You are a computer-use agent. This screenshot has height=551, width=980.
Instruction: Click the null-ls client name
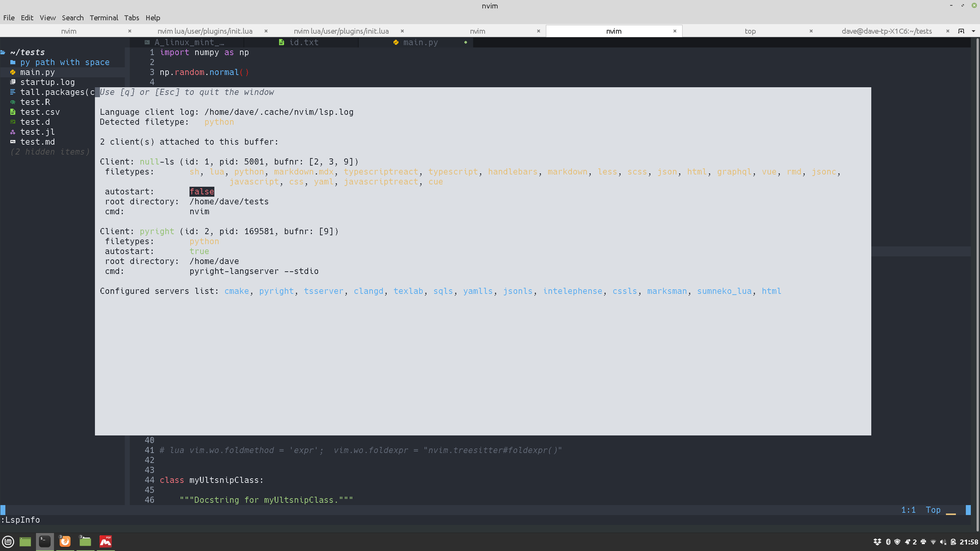[157, 162]
